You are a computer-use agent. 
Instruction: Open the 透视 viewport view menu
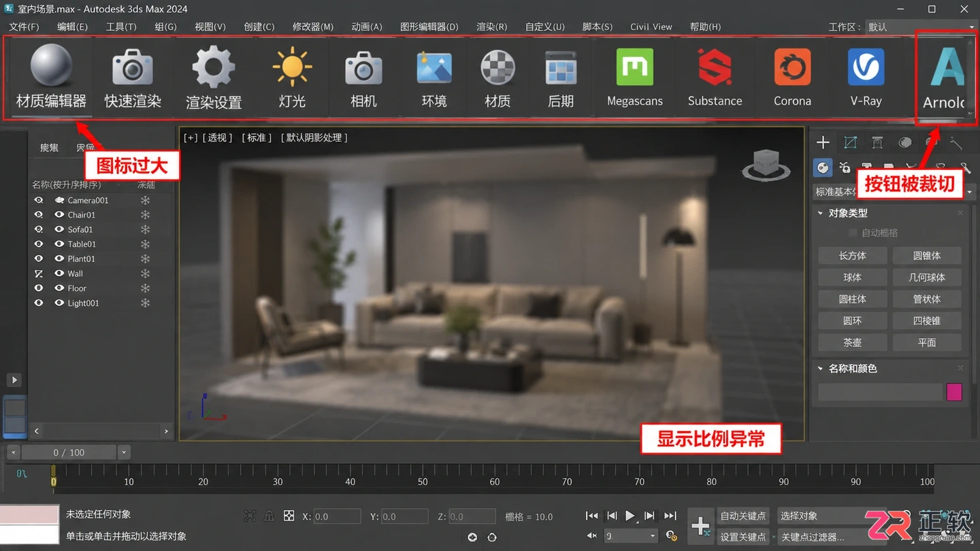pos(217,137)
